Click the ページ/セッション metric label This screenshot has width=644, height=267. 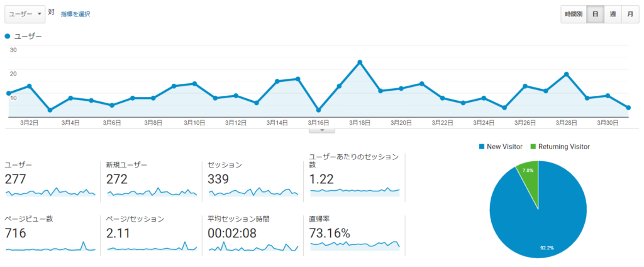(135, 219)
